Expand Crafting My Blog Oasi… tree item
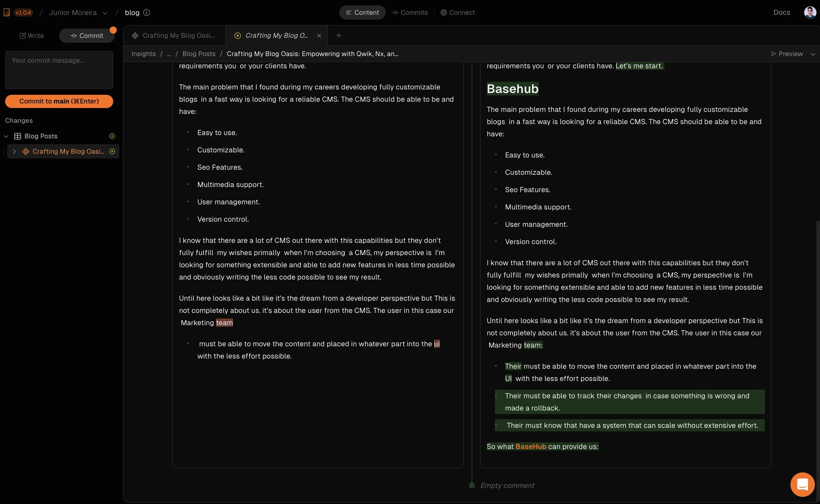The width and height of the screenshot is (820, 504). pyautogui.click(x=14, y=151)
